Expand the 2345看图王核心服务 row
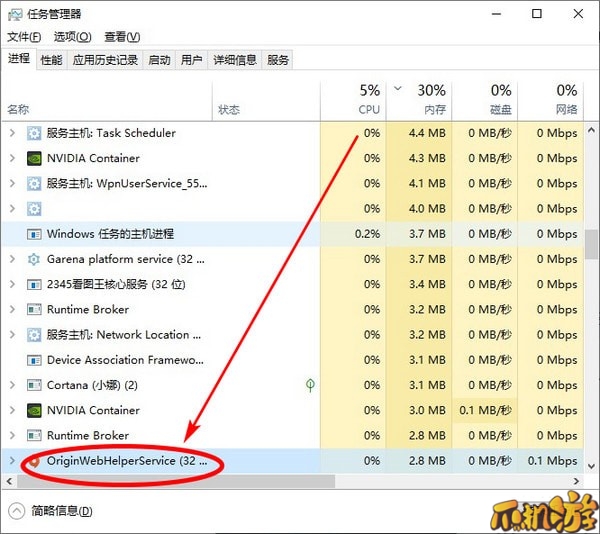Image resolution: width=600 pixels, height=534 pixels. (x=12, y=284)
